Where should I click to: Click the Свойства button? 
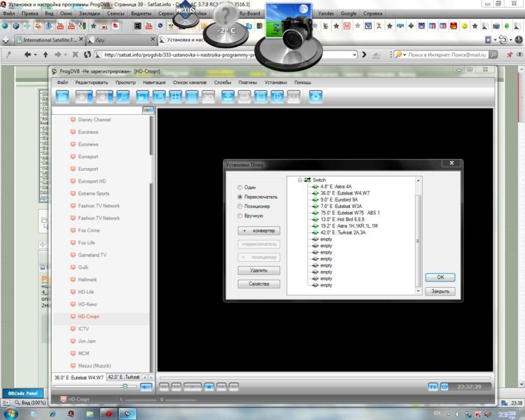tap(259, 284)
